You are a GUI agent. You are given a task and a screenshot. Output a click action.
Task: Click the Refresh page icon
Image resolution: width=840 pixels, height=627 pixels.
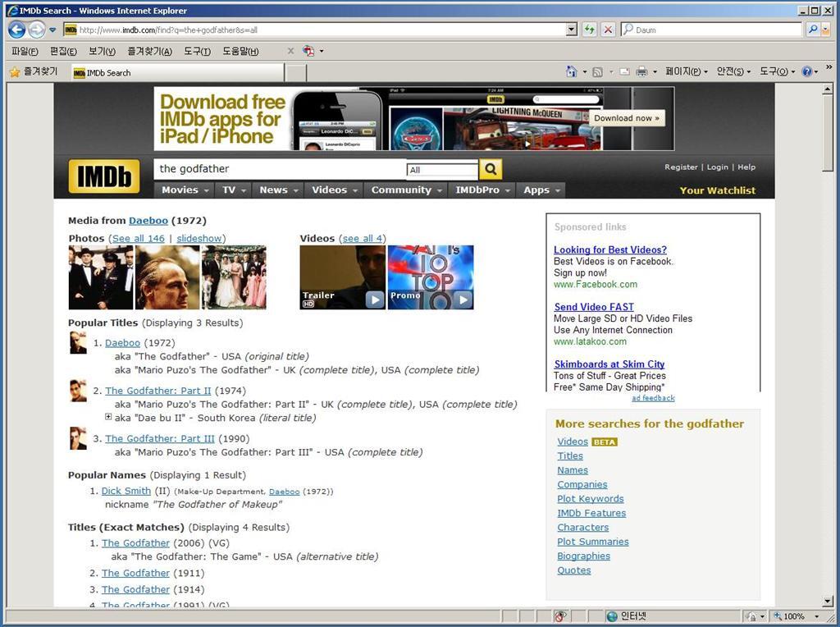589,30
